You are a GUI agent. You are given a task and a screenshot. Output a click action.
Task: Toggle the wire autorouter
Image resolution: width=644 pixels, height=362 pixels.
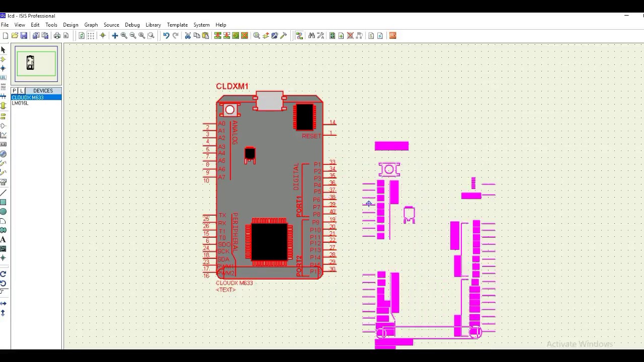tap(299, 36)
